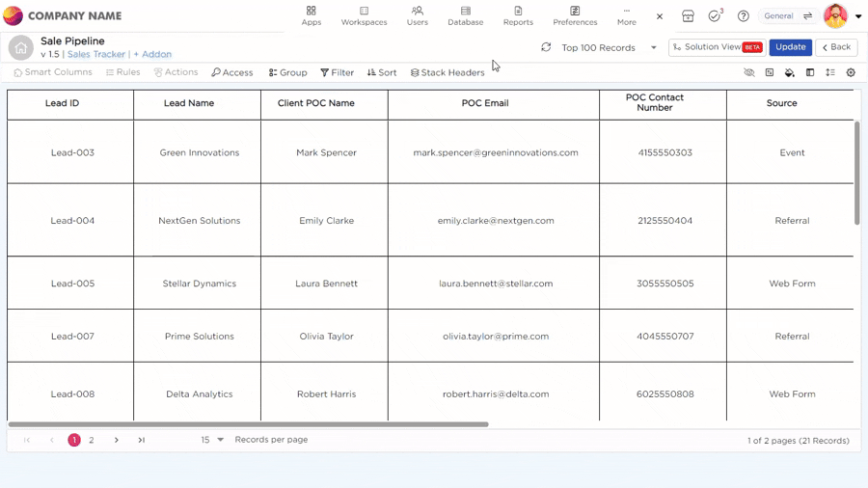Click the home icon beside Sale Pipeline
The width and height of the screenshot is (868, 488).
click(20, 47)
